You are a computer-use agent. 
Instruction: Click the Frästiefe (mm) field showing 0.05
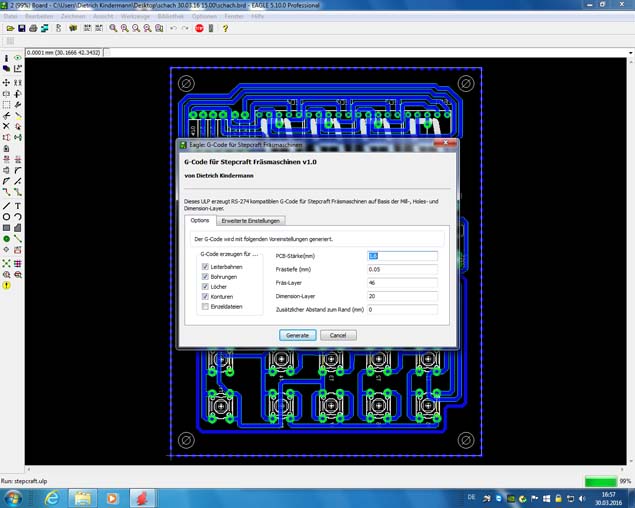click(402, 269)
